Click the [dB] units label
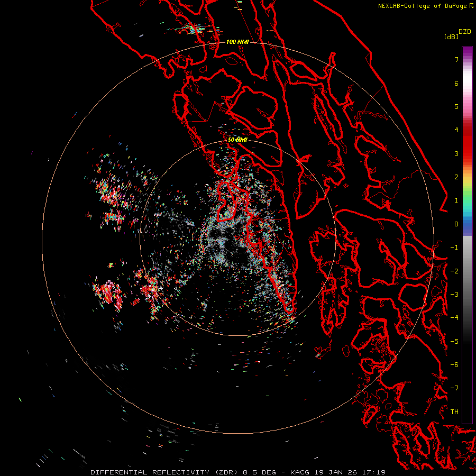 point(451,36)
